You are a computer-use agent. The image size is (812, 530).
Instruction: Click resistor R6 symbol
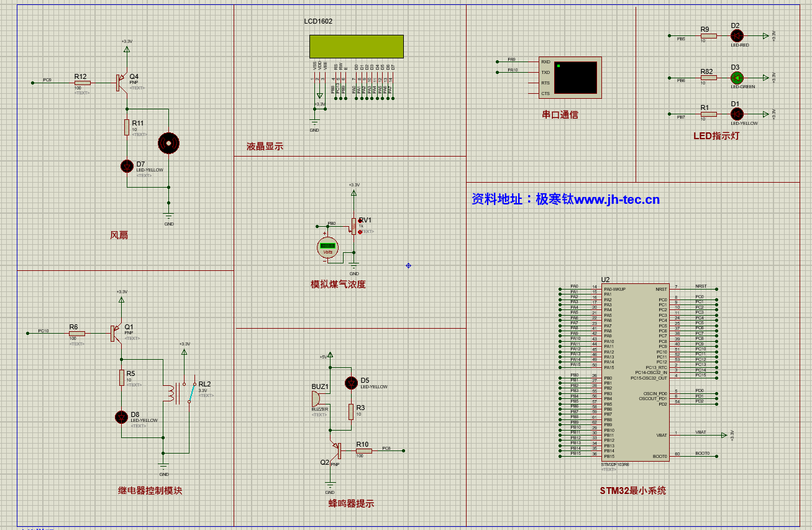click(77, 333)
